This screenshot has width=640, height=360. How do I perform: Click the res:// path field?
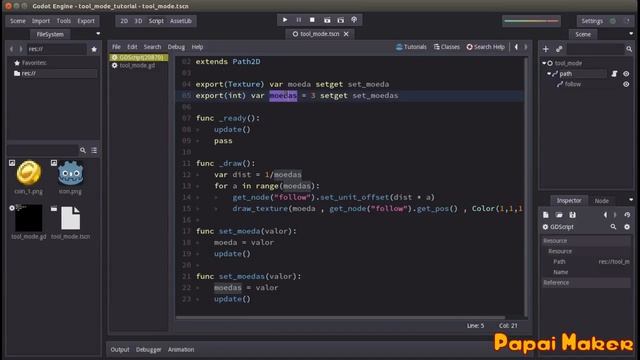point(56,49)
